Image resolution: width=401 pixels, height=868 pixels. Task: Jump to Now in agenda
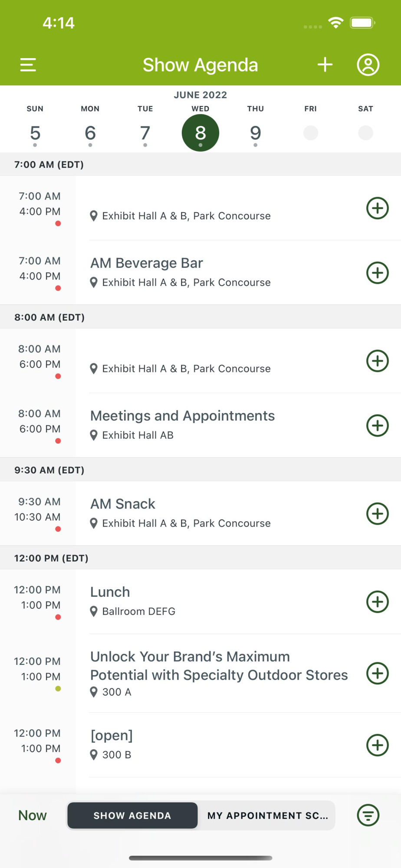pos(32,815)
